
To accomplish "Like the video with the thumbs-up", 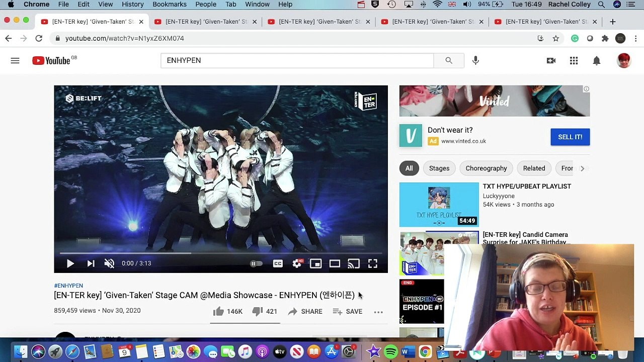I will (227, 312).
